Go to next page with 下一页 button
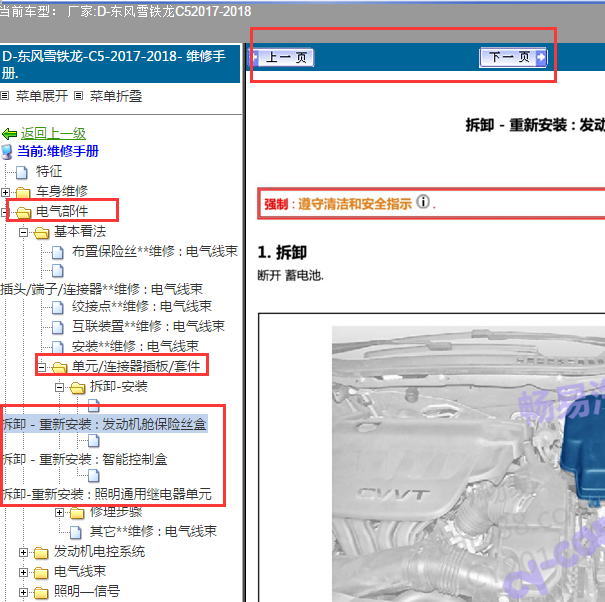Image resolution: width=605 pixels, height=602 pixels. (513, 57)
